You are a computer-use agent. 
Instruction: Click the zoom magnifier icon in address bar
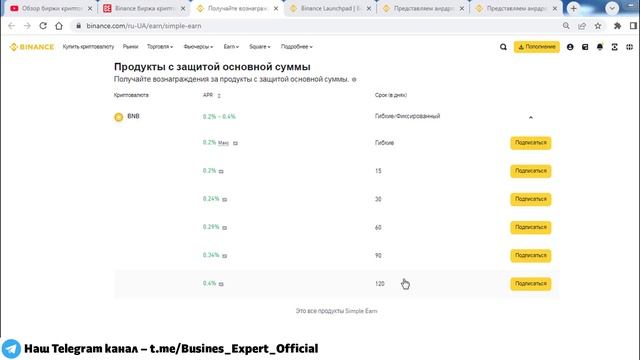566,26
